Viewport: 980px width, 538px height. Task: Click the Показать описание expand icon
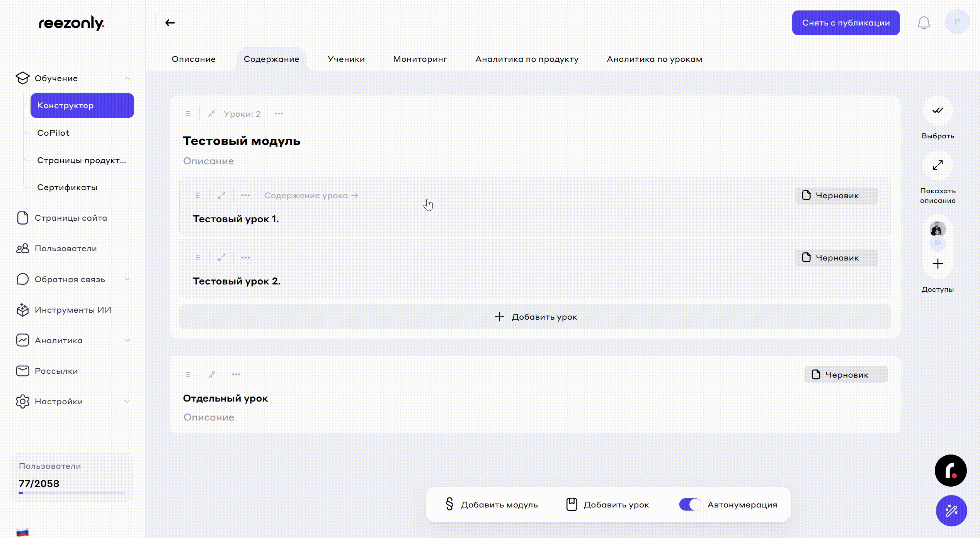(x=937, y=165)
